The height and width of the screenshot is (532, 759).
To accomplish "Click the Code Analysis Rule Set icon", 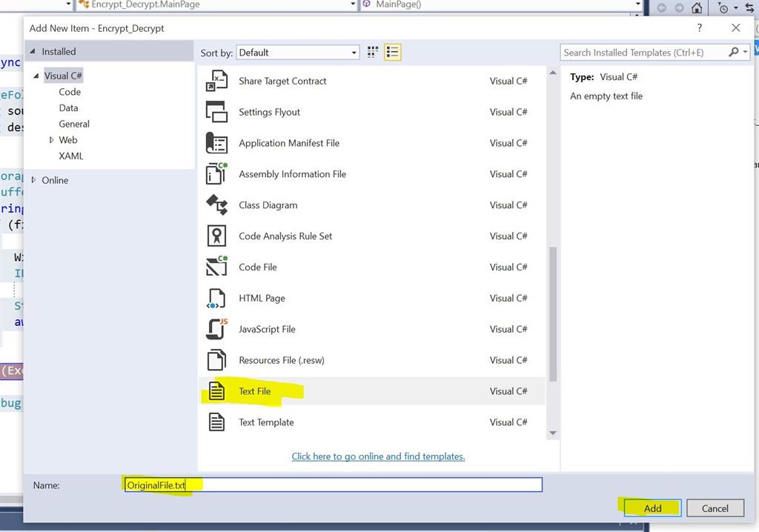I will coord(216,236).
